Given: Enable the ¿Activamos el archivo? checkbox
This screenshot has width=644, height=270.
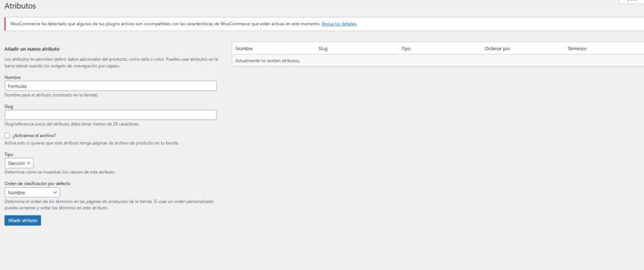Looking at the screenshot, I should click(7, 135).
